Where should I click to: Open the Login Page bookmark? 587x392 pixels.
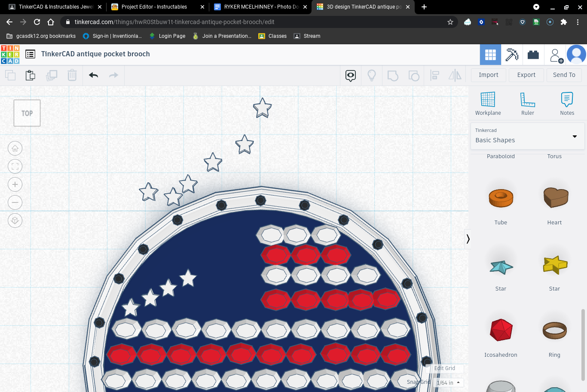(167, 36)
